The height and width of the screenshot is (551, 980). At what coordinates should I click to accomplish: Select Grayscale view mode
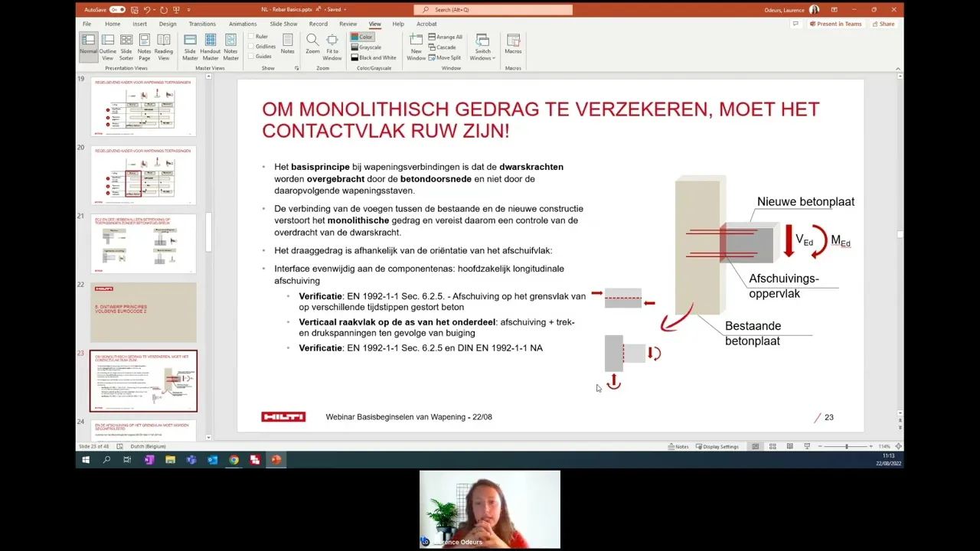[366, 47]
